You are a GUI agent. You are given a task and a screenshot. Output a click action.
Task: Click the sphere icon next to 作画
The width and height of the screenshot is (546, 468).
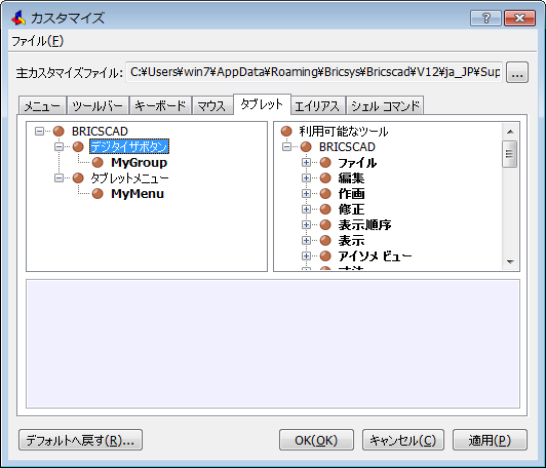325,194
